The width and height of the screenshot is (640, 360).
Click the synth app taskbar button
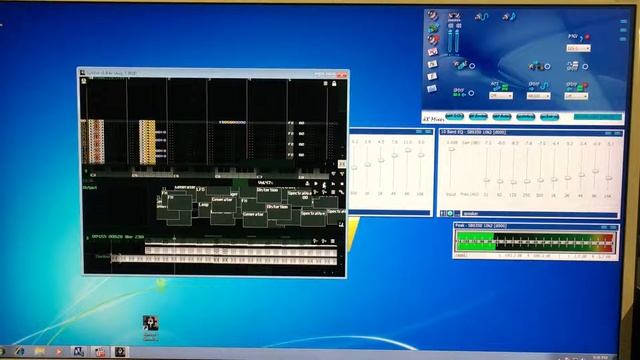tap(120, 351)
